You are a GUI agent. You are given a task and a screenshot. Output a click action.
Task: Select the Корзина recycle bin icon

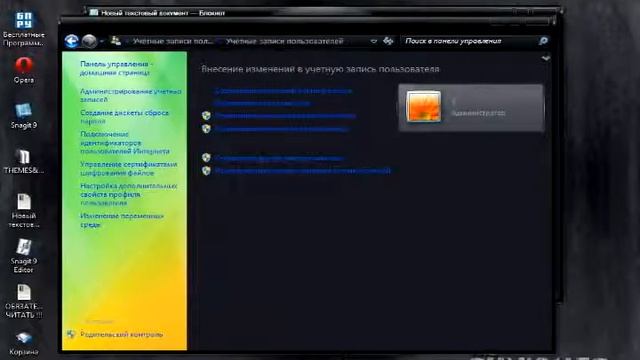(24, 344)
